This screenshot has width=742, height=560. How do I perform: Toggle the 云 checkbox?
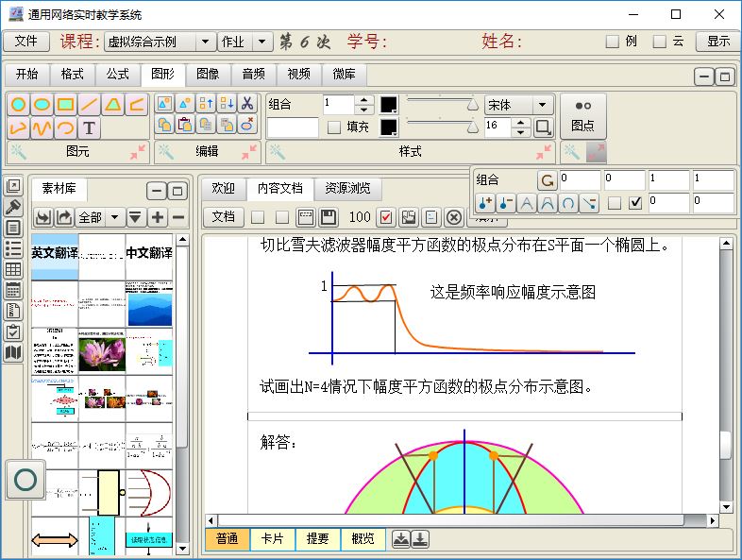click(659, 42)
